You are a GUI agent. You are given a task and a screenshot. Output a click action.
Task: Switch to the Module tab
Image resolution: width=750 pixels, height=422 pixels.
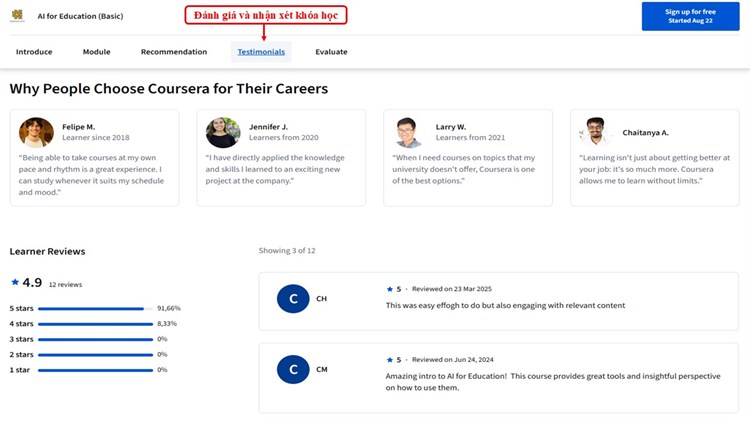click(x=96, y=52)
